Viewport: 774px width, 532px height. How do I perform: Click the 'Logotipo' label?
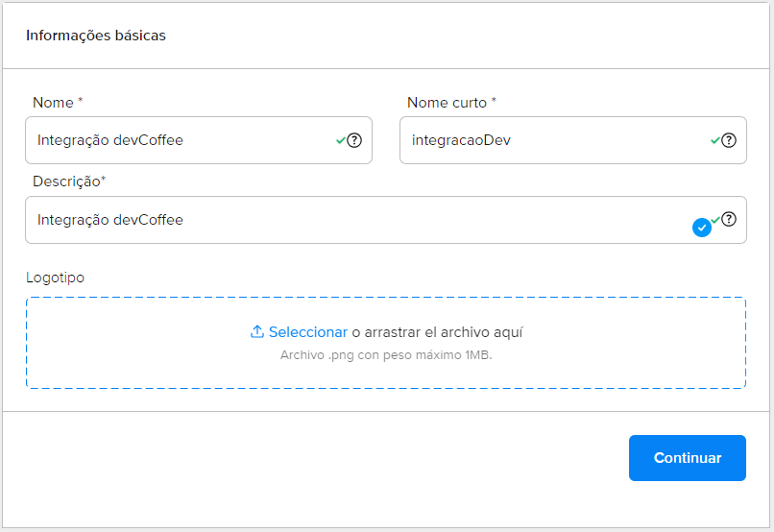[x=55, y=278]
